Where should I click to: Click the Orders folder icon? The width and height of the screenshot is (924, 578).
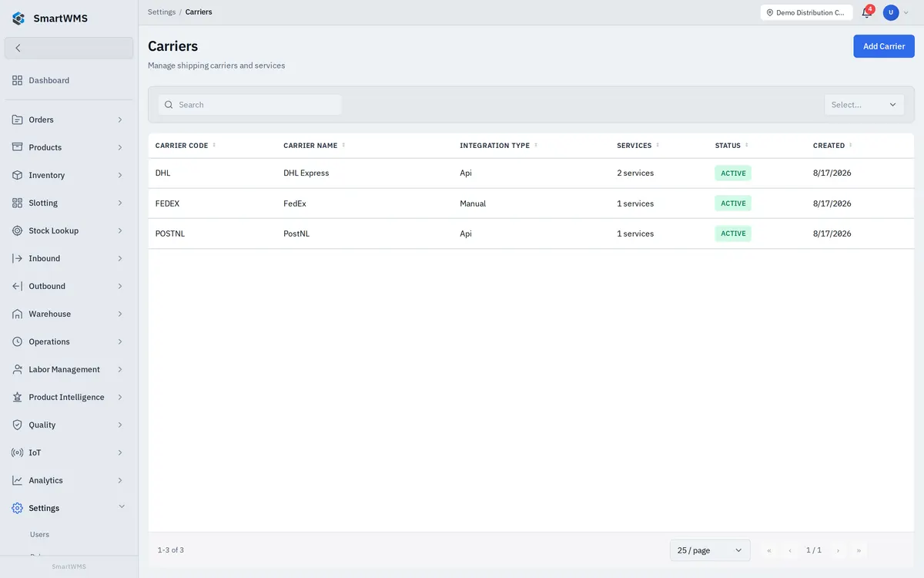17,119
